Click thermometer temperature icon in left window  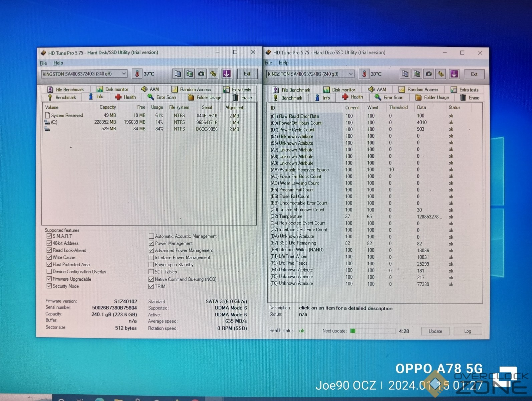click(137, 74)
